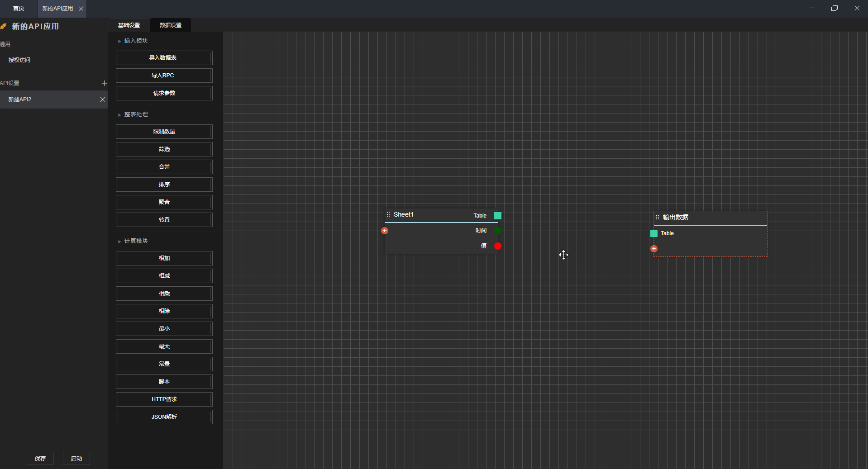Viewport: 868px width, 469px height.
Task: Click the 启动 button
Action: (76, 459)
